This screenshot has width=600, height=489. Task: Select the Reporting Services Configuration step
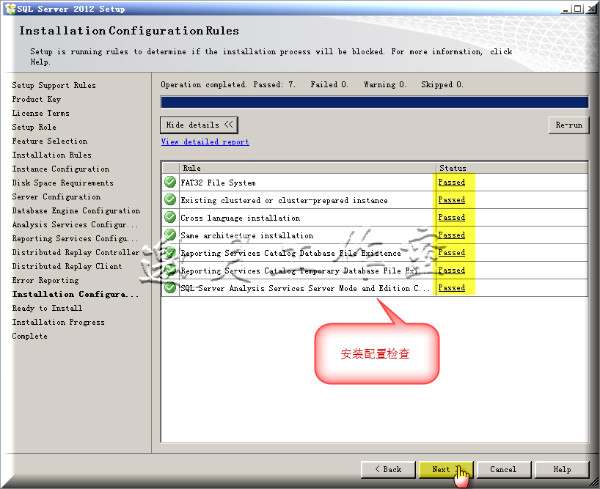[75, 238]
